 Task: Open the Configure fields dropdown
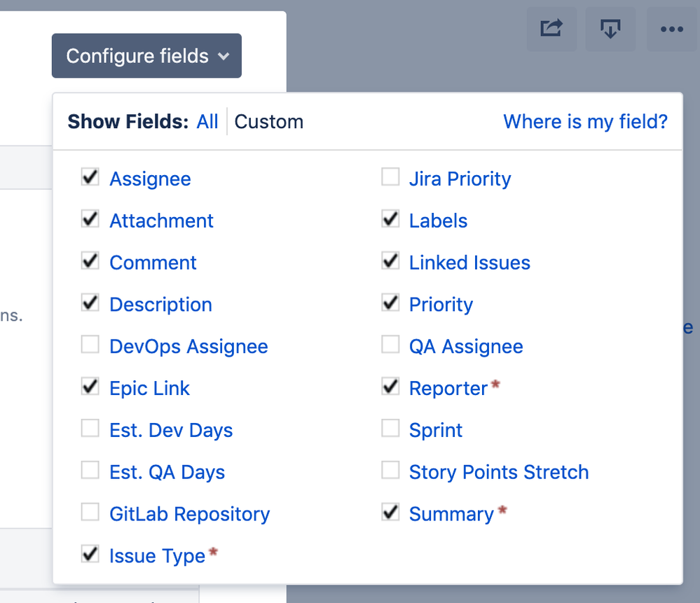tap(146, 56)
